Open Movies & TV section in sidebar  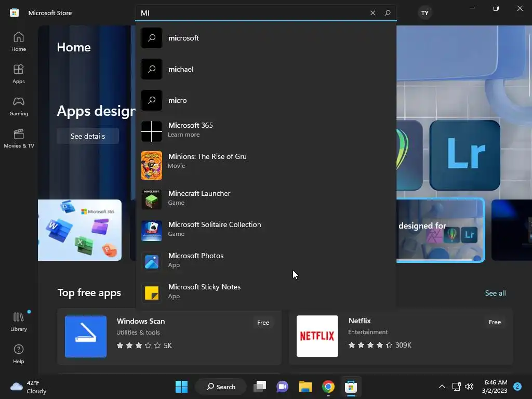[19, 138]
